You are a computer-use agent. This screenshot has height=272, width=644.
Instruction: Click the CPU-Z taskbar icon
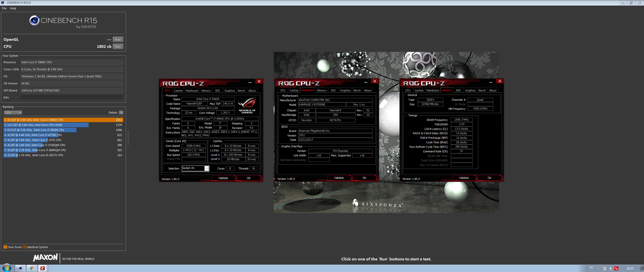tap(43, 268)
